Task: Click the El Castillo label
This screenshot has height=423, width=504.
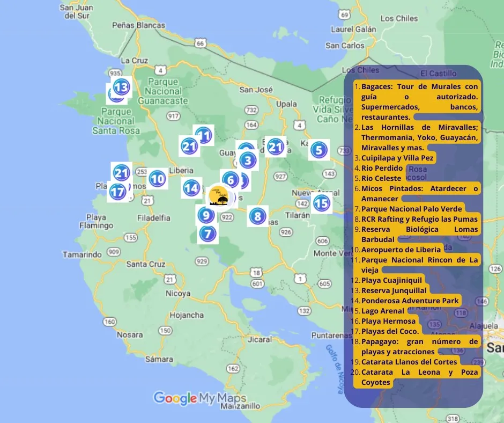Action: click(x=439, y=74)
